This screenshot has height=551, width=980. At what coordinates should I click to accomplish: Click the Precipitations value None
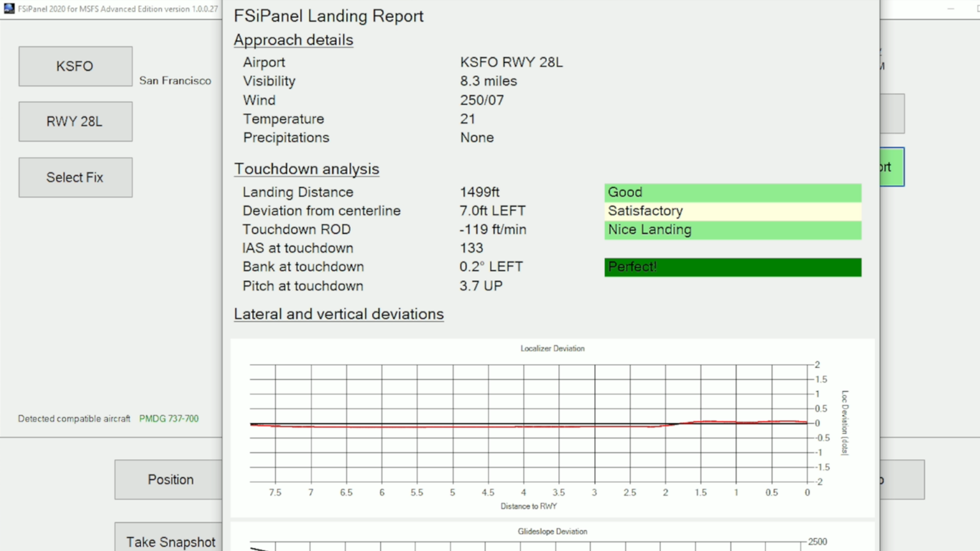477,138
